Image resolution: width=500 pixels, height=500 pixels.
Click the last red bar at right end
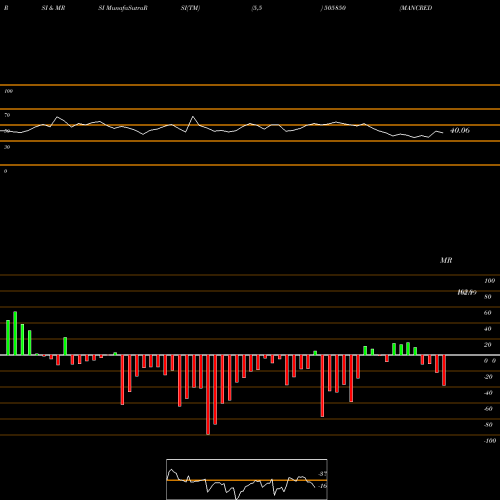point(444,370)
